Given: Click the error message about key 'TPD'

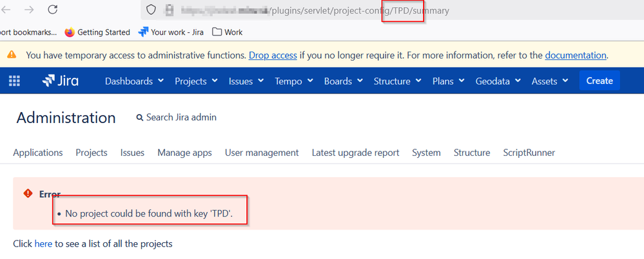Looking at the screenshot, I should [x=149, y=213].
